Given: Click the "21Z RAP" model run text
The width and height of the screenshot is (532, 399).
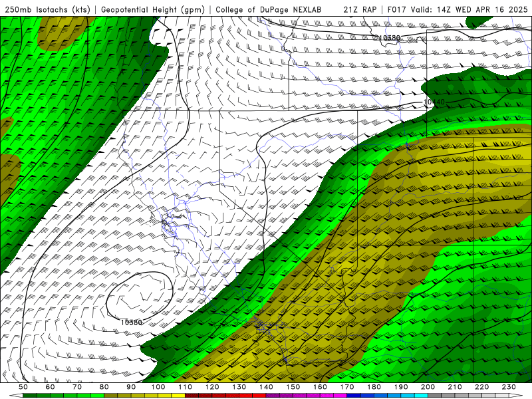Looking at the screenshot, I should [360, 9].
